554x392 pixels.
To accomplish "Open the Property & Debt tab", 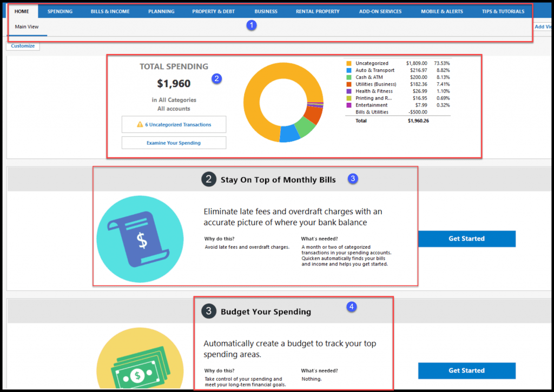I will pos(213,11).
